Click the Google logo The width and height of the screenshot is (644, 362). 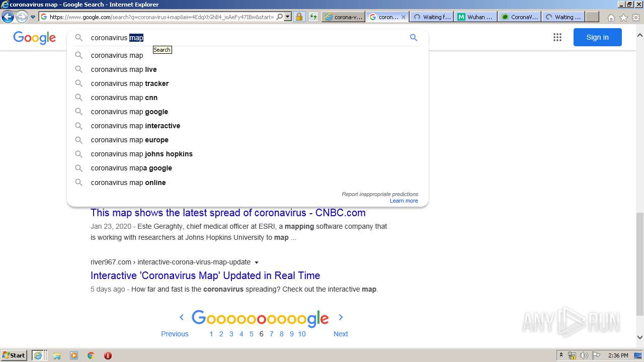click(x=34, y=38)
